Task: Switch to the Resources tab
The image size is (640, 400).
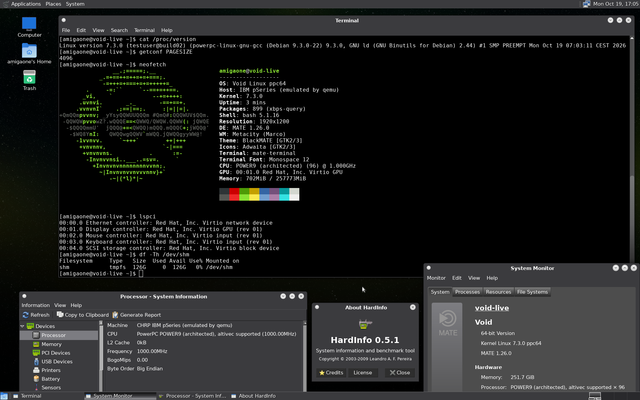Action: coord(498,292)
